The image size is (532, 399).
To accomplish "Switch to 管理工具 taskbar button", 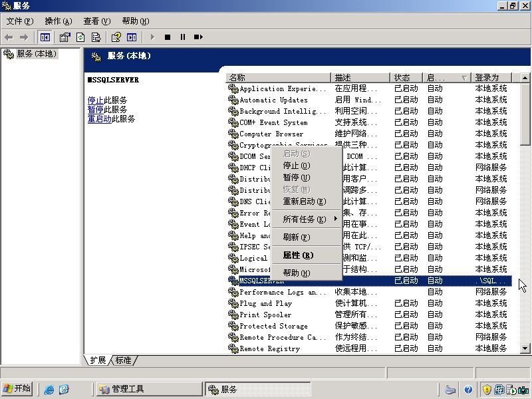I will [149, 389].
